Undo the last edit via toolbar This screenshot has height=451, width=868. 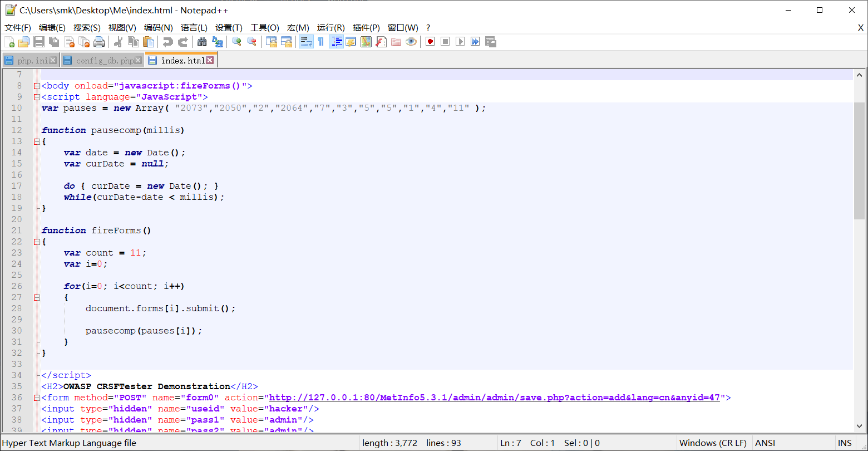(167, 42)
